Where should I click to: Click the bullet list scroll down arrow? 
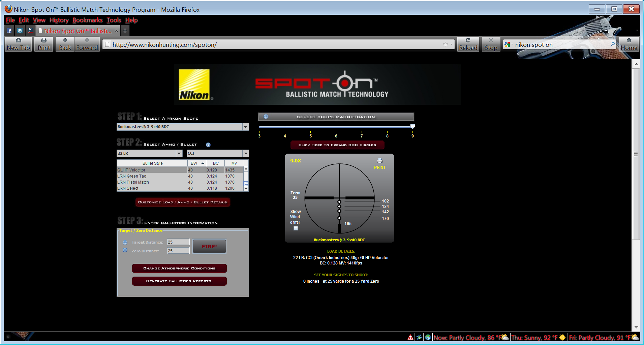pyautogui.click(x=246, y=189)
